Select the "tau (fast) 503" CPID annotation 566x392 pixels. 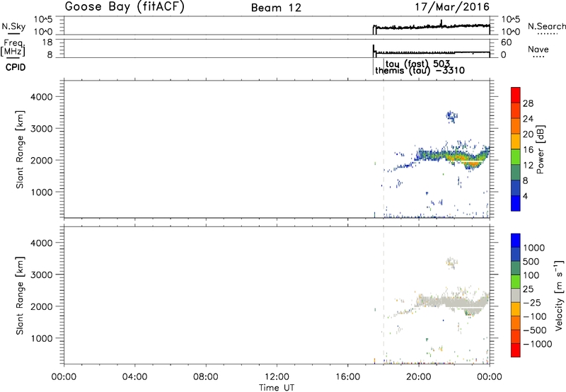click(417, 64)
